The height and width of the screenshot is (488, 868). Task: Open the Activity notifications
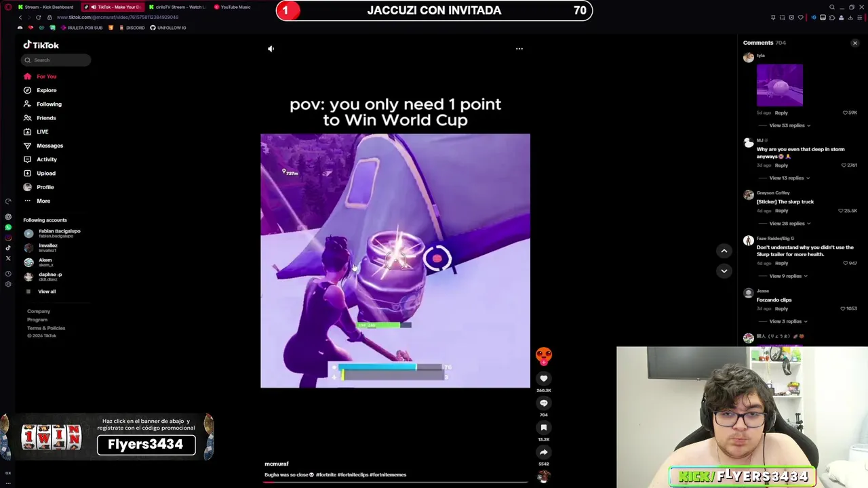47,159
